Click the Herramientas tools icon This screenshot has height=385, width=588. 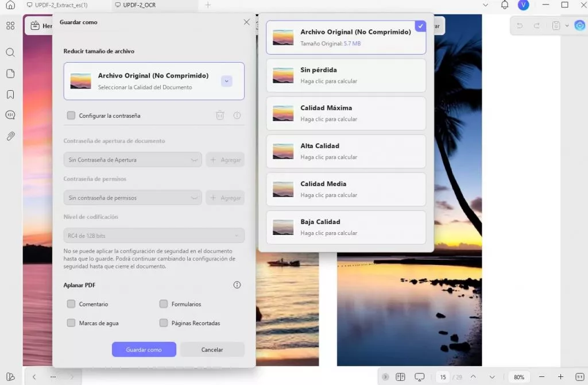tap(35, 25)
